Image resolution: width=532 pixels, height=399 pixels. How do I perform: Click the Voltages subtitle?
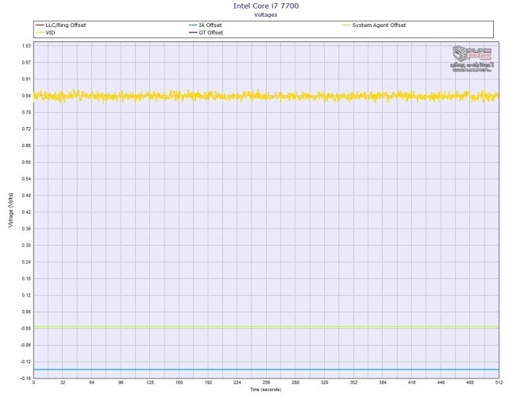tap(266, 14)
